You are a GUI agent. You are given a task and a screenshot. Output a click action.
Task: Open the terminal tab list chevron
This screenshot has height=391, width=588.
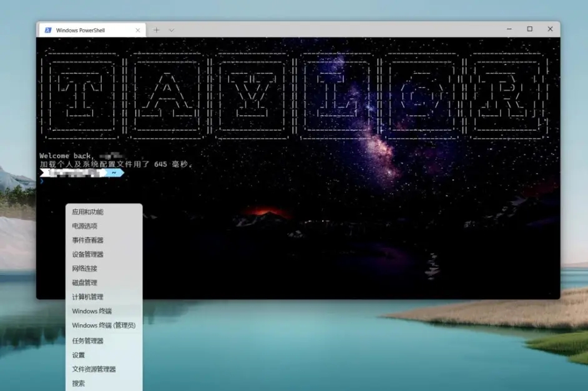[x=171, y=29]
